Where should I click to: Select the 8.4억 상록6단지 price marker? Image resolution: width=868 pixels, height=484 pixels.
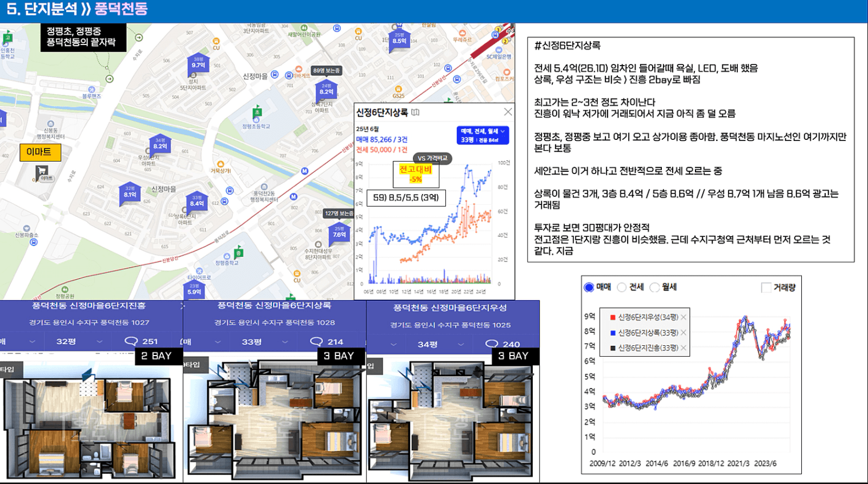[x=196, y=202]
